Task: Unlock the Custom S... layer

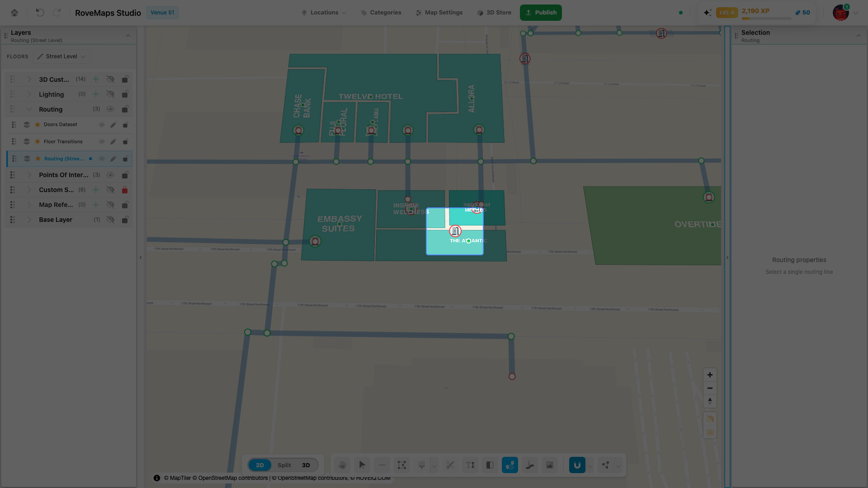Action: pyautogui.click(x=125, y=190)
